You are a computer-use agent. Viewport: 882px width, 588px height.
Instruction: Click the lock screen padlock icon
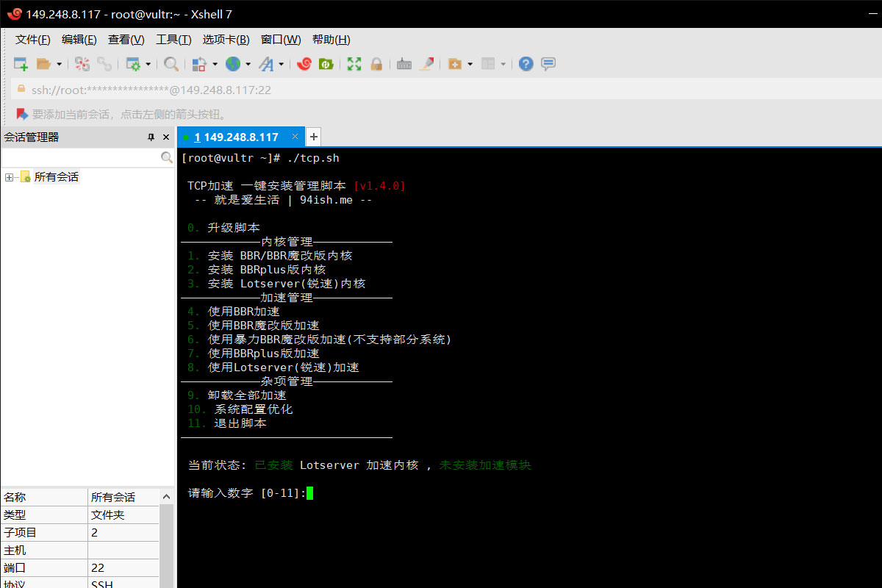click(x=376, y=64)
